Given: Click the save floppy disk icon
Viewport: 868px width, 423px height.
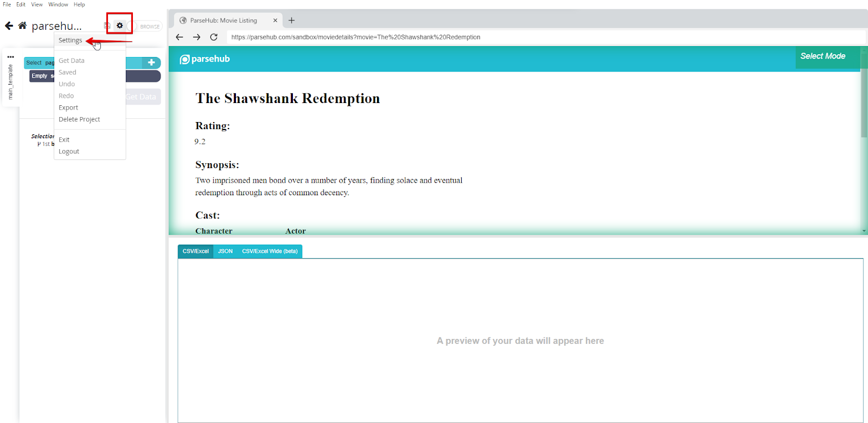Looking at the screenshot, I should pos(107,25).
